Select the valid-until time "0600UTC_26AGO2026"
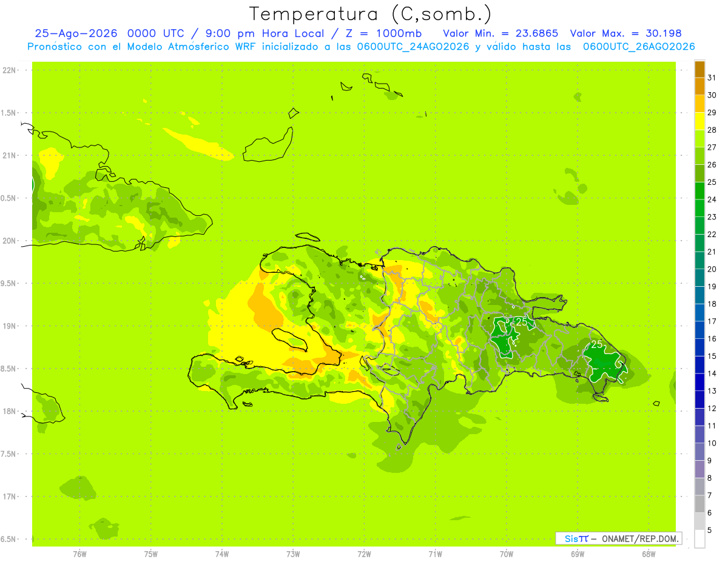 pos(638,47)
